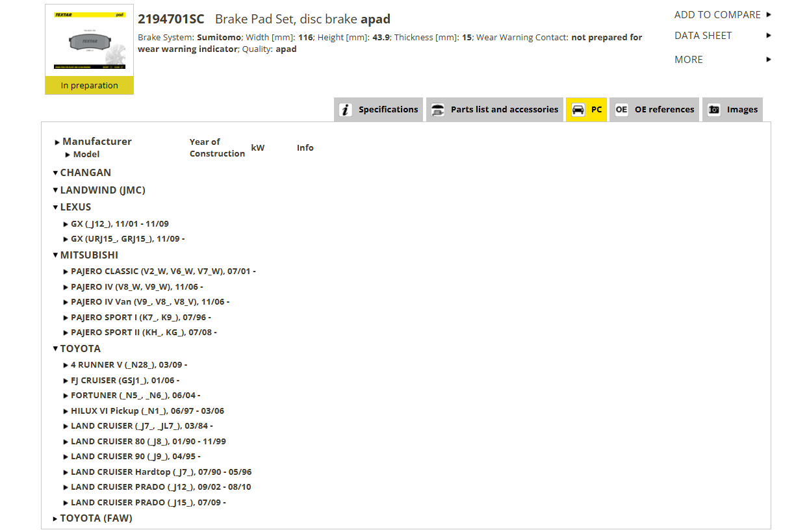
Task: Click the In preparation status label
Action: 89,86
